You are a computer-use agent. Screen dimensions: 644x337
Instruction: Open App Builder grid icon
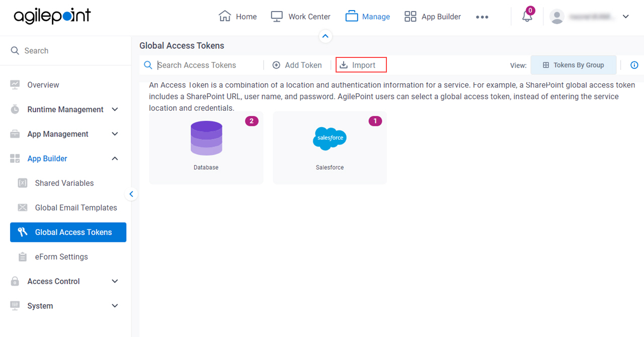point(411,17)
